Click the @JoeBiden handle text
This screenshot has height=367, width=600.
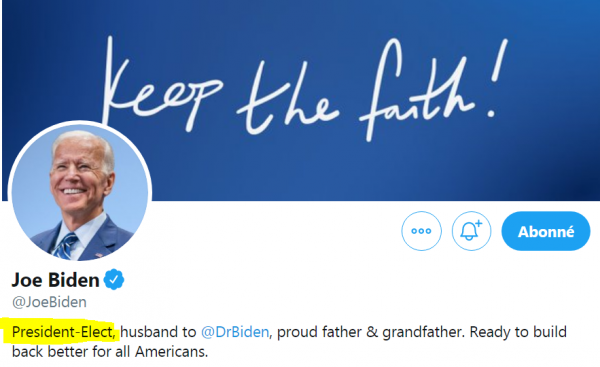click(x=49, y=302)
